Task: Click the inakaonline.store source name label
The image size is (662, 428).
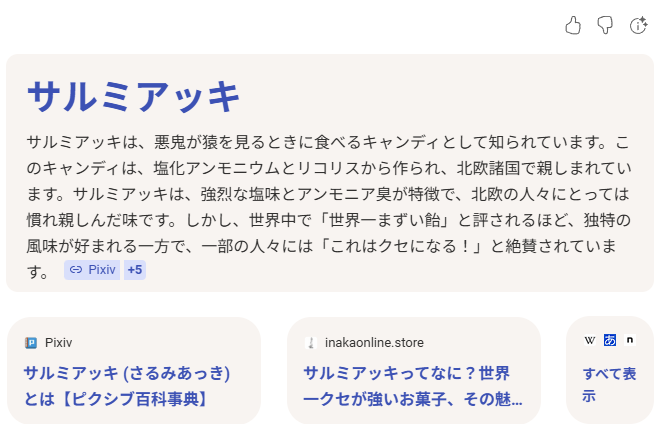Action: pos(369,342)
